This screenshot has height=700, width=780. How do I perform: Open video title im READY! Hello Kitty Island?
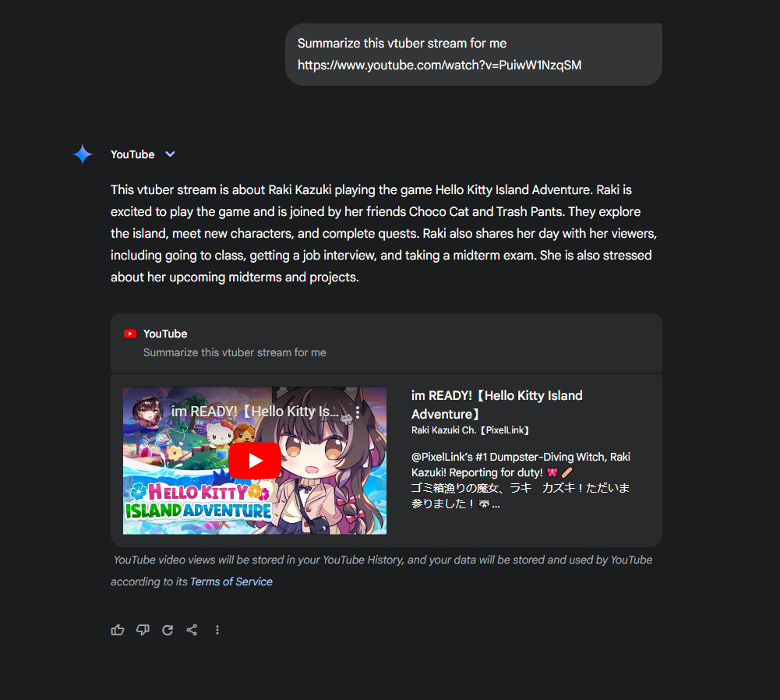coord(496,405)
